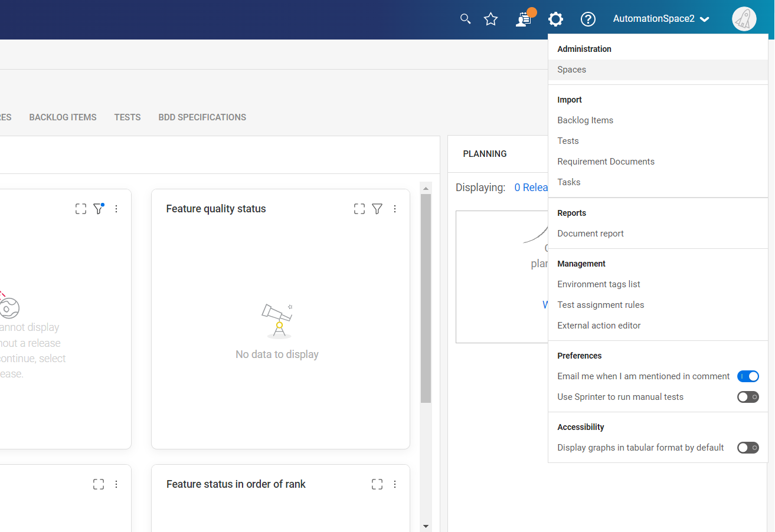Disable email me when mentioned in comment
775x532 pixels.
(x=747, y=376)
